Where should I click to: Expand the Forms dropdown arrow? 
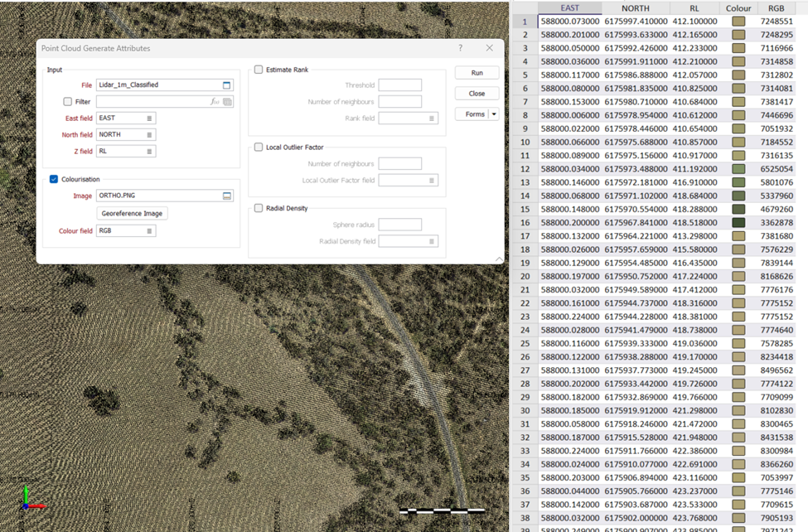click(494, 114)
